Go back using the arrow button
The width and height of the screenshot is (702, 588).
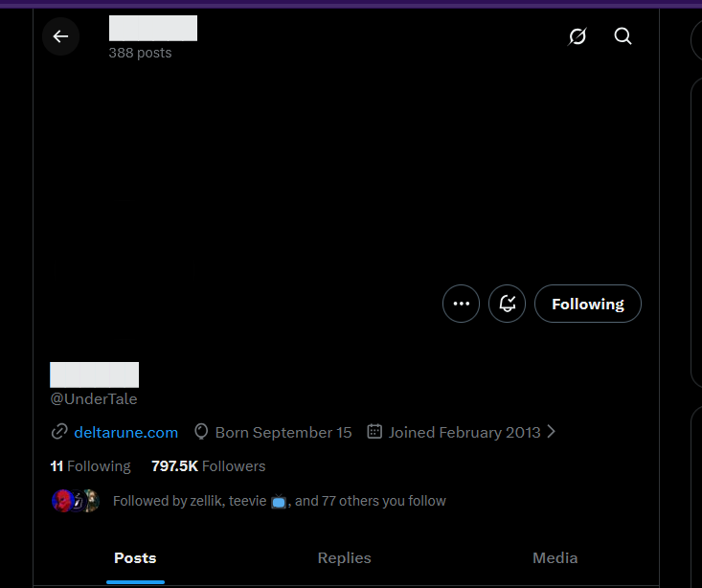coord(60,36)
